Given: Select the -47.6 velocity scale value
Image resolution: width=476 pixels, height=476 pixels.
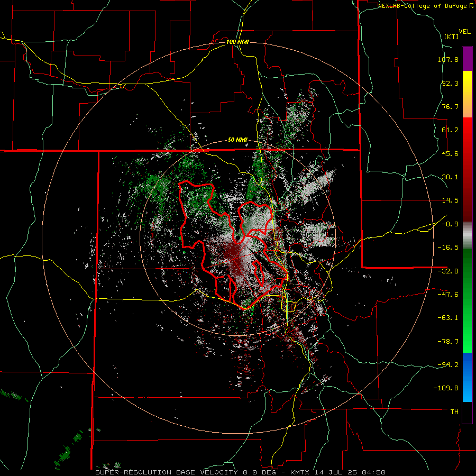Looking at the screenshot, I should [x=448, y=295].
